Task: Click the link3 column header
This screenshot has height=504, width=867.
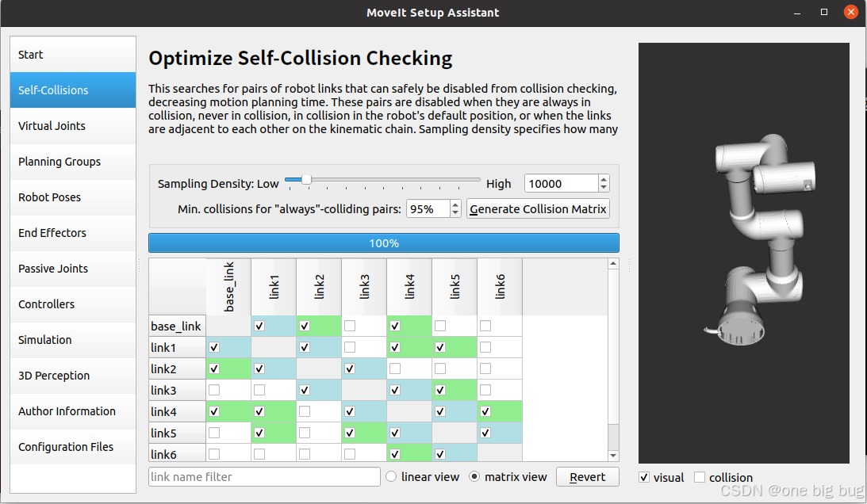Action: (364, 287)
